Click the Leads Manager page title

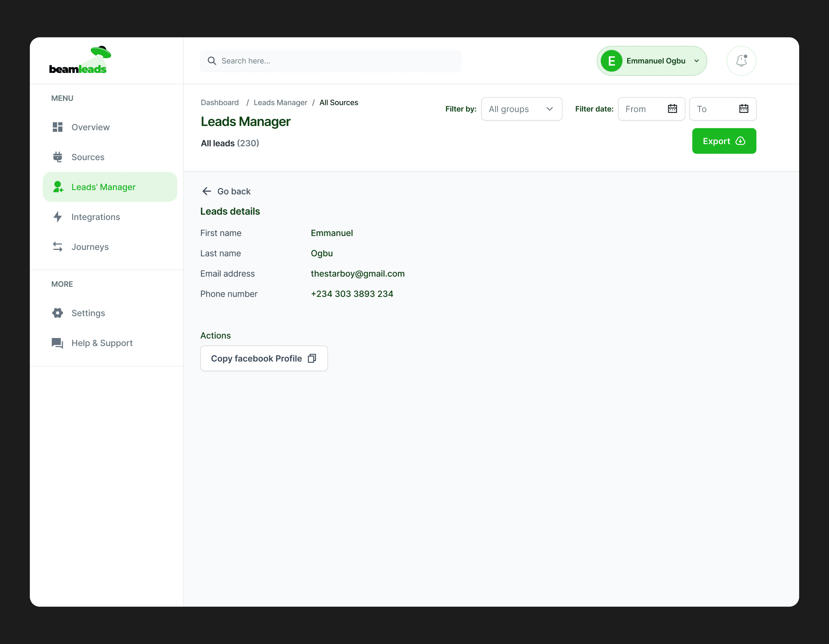click(x=246, y=121)
